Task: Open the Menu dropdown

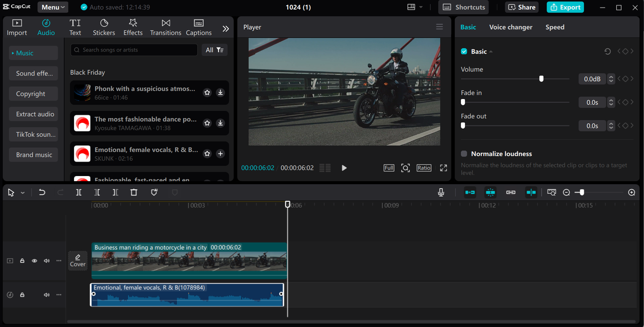Action: coord(53,7)
